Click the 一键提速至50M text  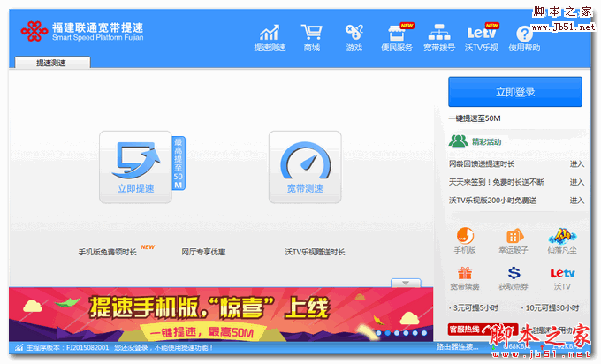point(475,118)
